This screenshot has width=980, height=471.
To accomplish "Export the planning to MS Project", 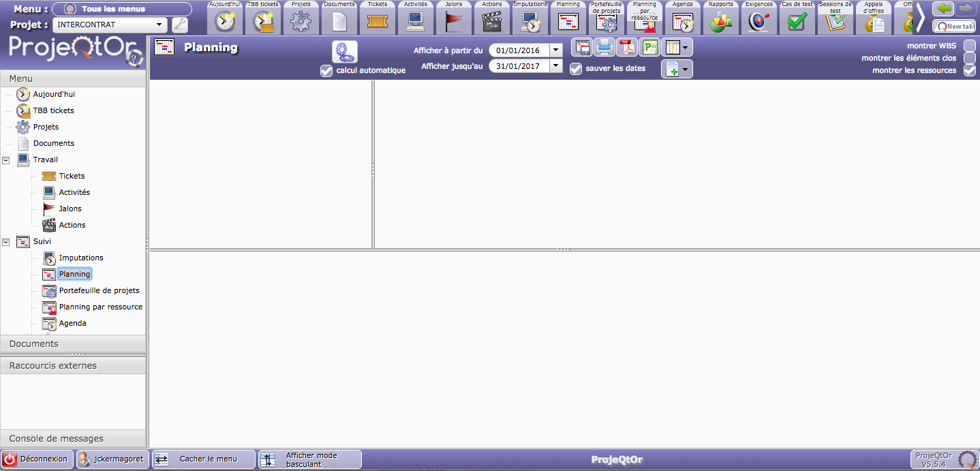I will [x=650, y=48].
